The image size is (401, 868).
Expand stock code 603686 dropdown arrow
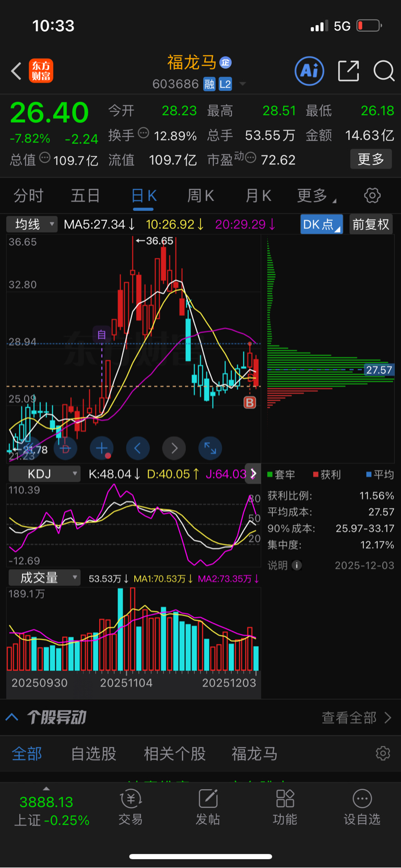pyautogui.click(x=242, y=84)
